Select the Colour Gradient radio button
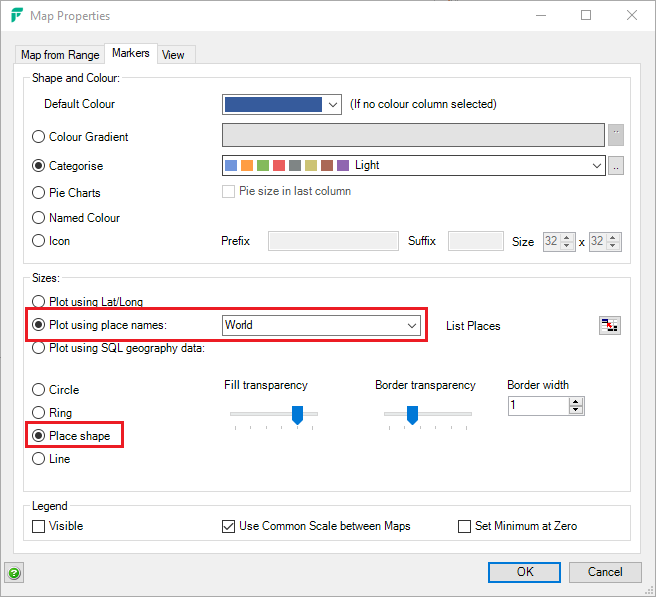This screenshot has width=656, height=597. tap(39, 137)
